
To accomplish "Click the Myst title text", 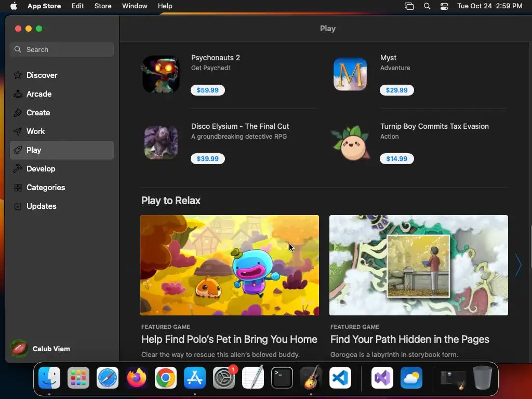I will click(x=388, y=58).
